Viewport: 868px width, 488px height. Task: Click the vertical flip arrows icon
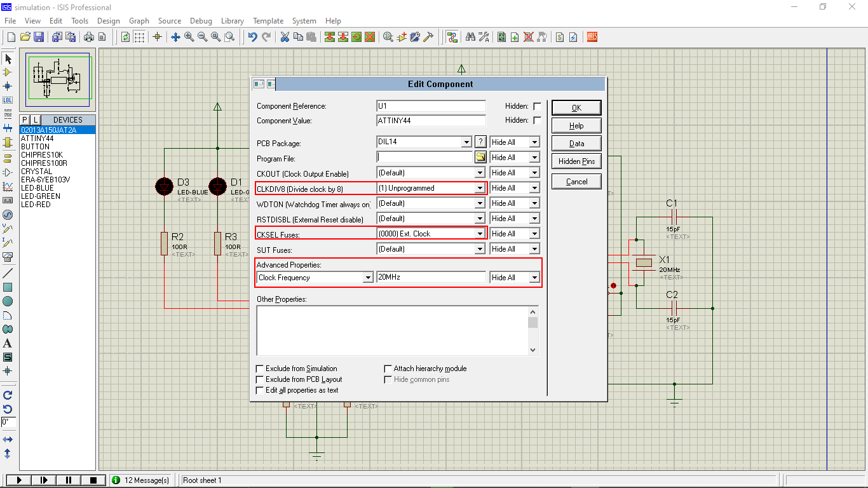8,454
